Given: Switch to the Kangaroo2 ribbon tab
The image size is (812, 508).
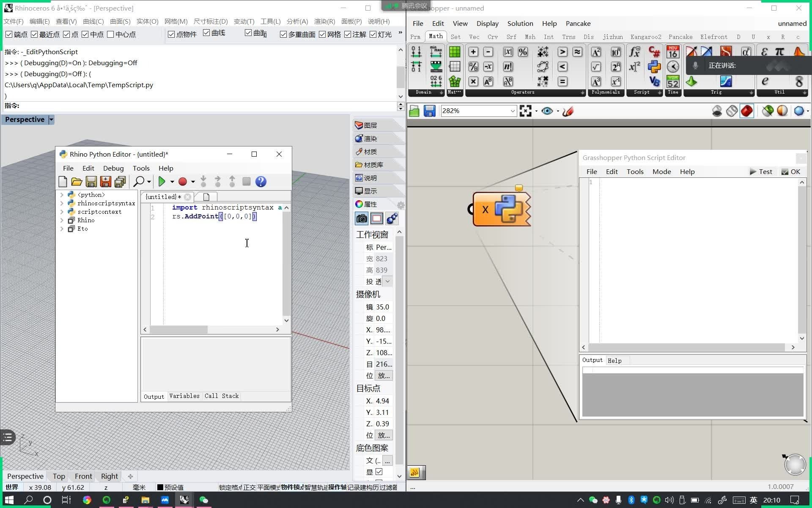Looking at the screenshot, I should coord(645,37).
